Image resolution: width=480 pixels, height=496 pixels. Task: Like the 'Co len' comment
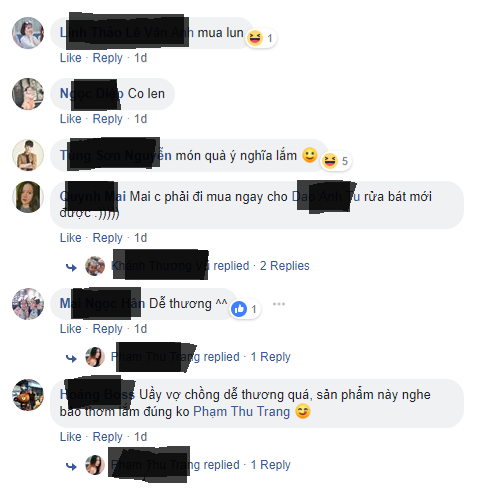pos(70,119)
